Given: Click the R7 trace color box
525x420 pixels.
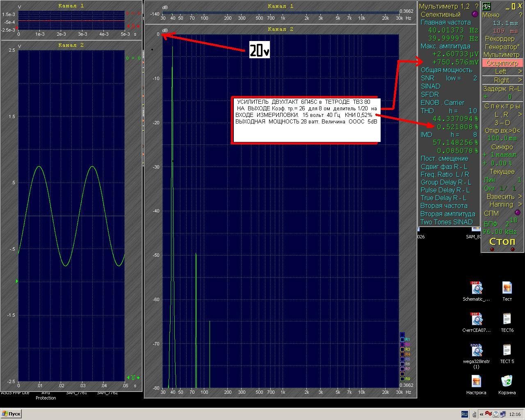Looking at the screenshot, I should (x=402, y=369).
